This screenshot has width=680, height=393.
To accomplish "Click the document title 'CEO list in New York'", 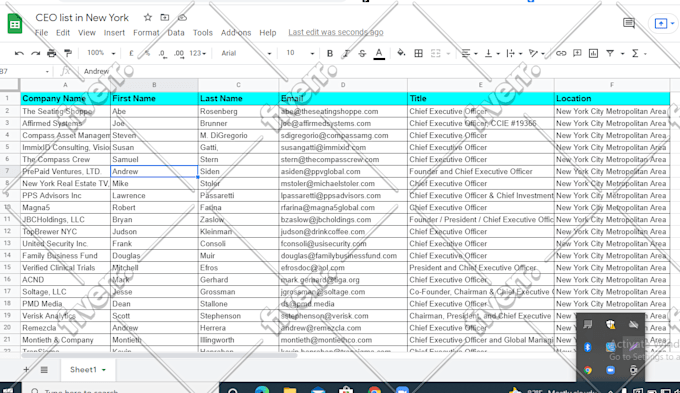I will [x=82, y=17].
